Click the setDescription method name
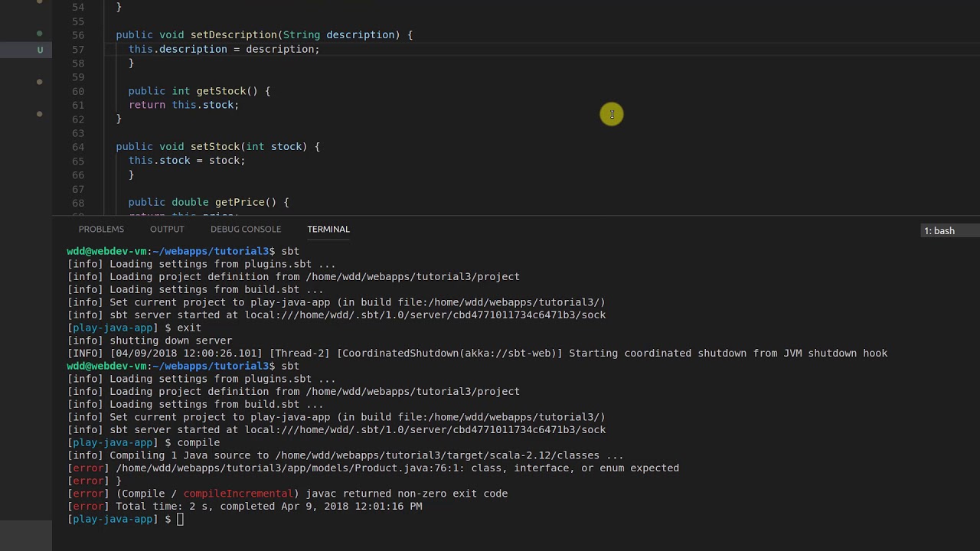This screenshot has height=551, width=980. (x=234, y=34)
